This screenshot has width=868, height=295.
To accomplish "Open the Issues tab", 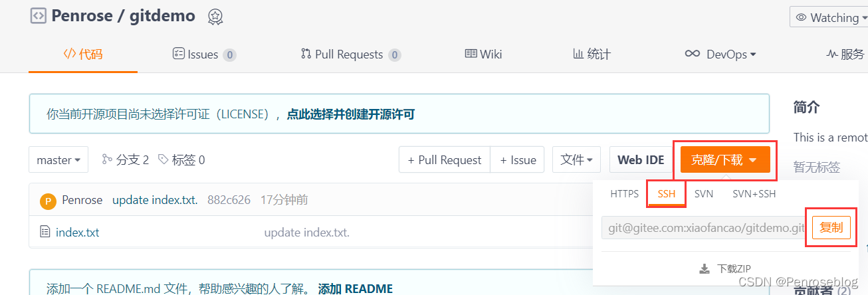I will 204,54.
